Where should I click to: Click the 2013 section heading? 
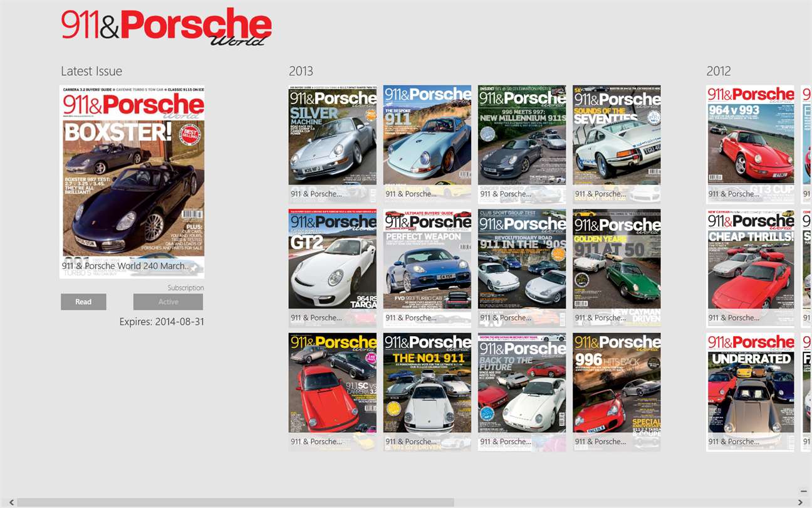(x=301, y=71)
